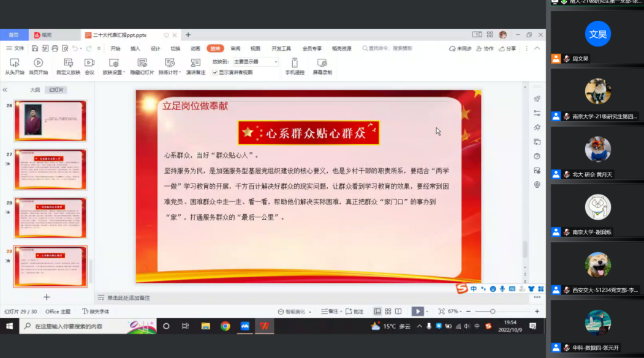Screen dimensions: 644x358
Task: Open slideshow settings (放映设置)
Action: [113, 66]
